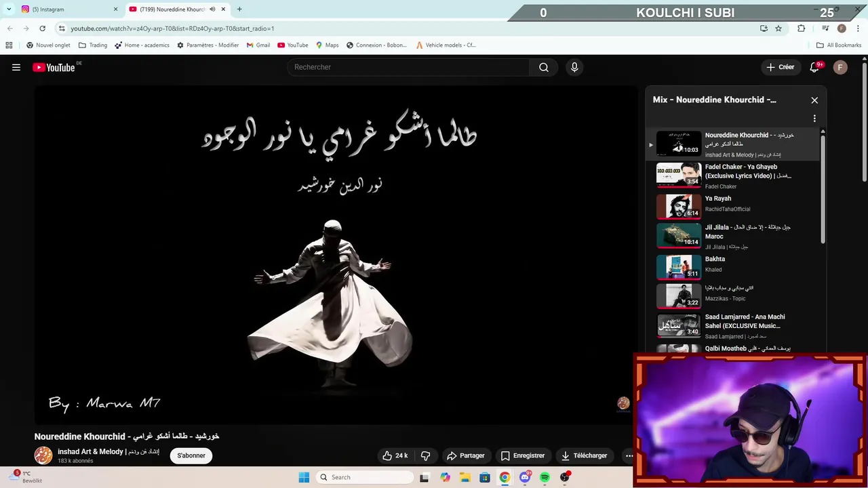The image size is (868, 488).
Task: Open the Gmail bookmark
Action: [x=258, y=45]
